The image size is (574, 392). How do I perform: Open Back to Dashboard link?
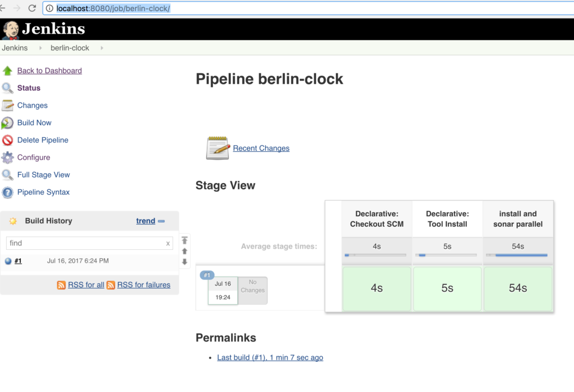pyautogui.click(x=49, y=71)
